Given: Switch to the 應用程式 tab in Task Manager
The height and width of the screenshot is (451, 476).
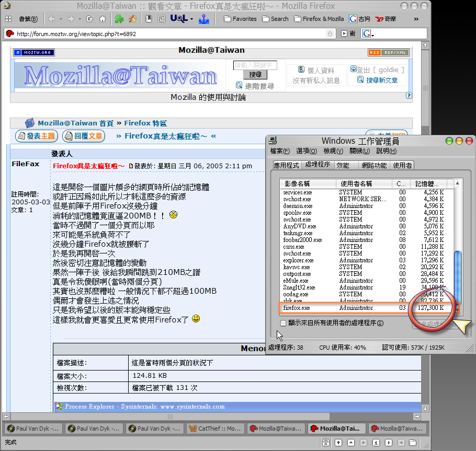Looking at the screenshot, I should (286, 165).
